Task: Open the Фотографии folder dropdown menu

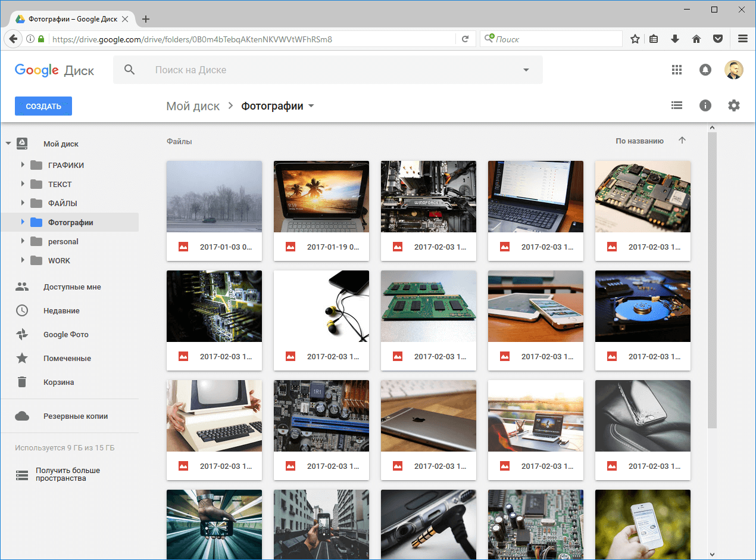Action: (311, 106)
